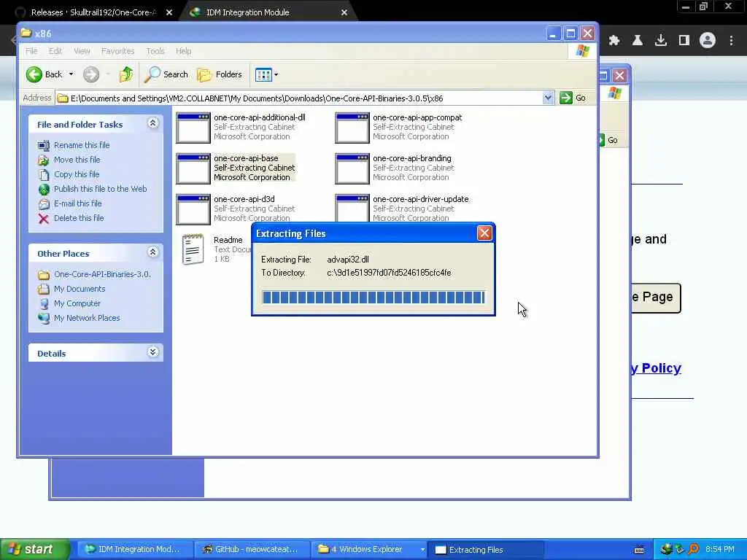Open the View menu
The height and width of the screenshot is (560, 747).
[82, 51]
